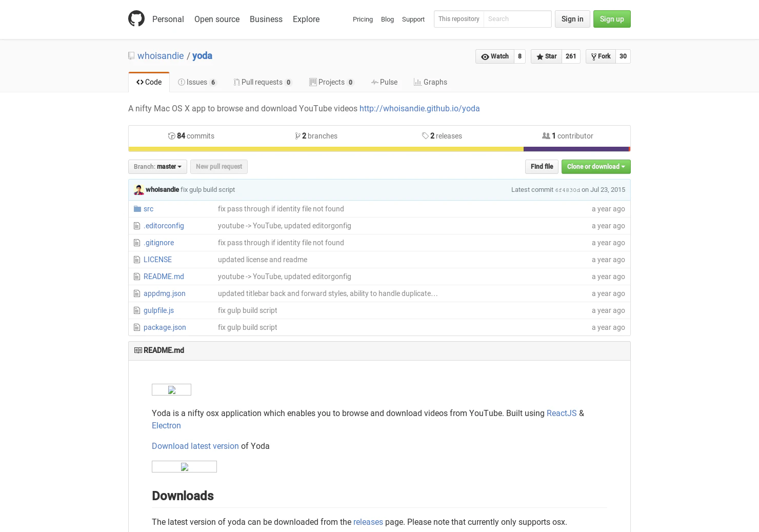Click the file icon beside .editorconfig

tap(137, 226)
